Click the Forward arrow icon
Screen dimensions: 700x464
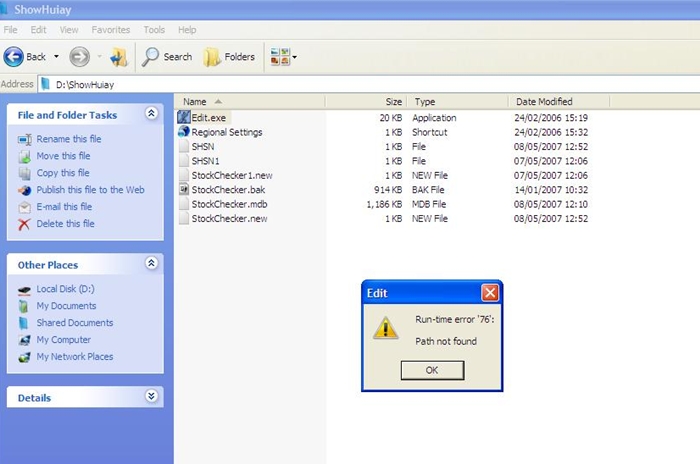point(79,57)
